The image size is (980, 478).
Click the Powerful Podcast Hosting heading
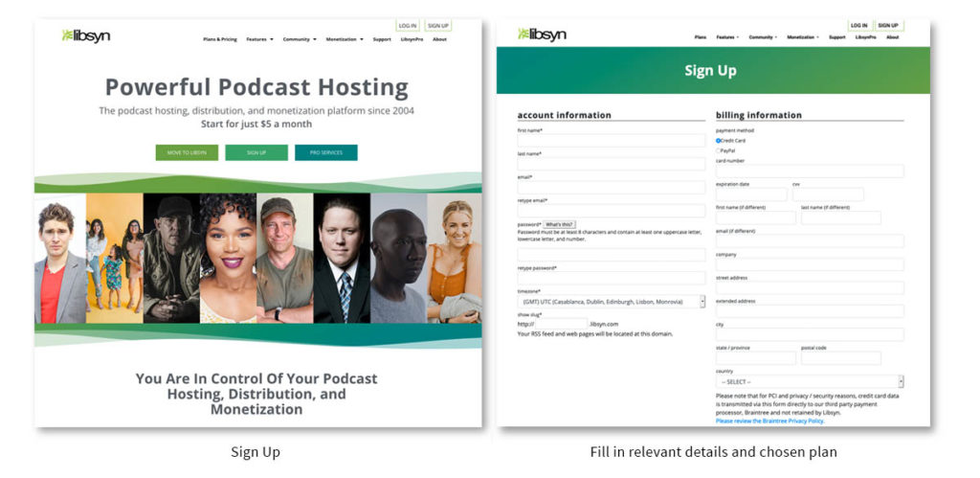point(256,87)
